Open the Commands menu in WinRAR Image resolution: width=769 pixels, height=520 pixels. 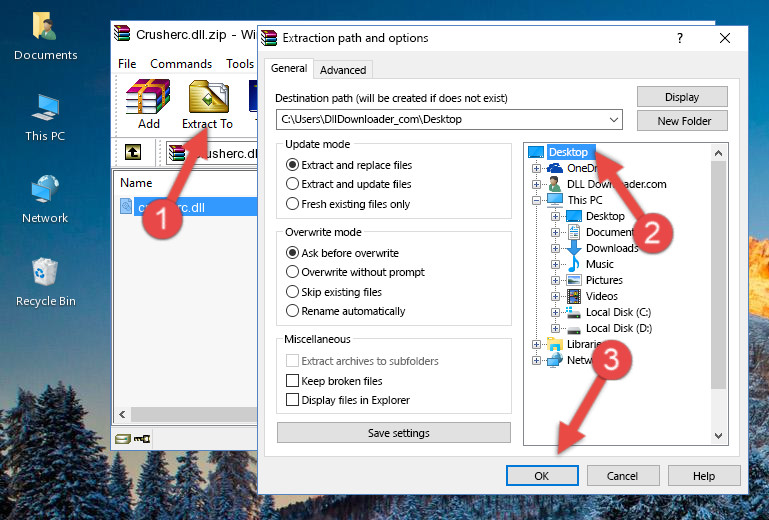click(x=181, y=64)
